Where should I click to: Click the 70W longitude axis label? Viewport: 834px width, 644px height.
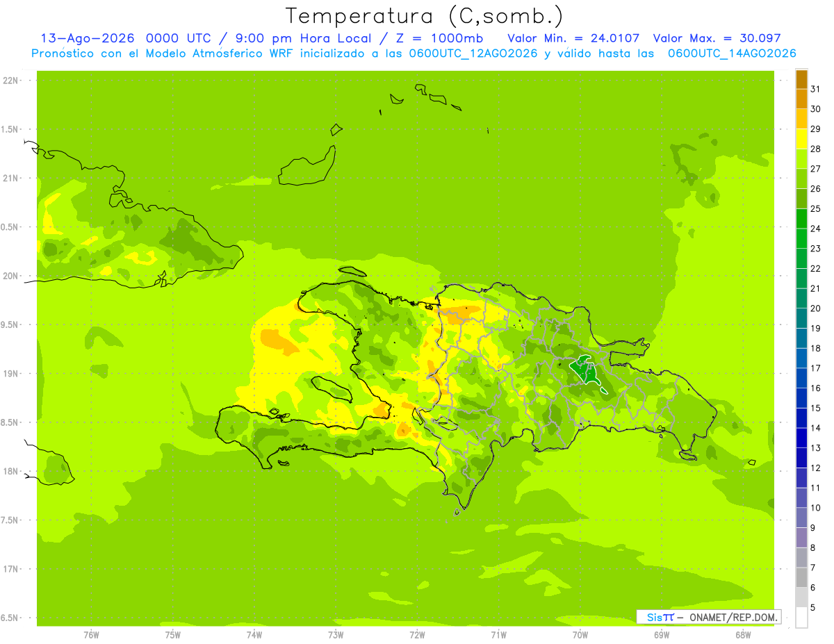pos(580,635)
